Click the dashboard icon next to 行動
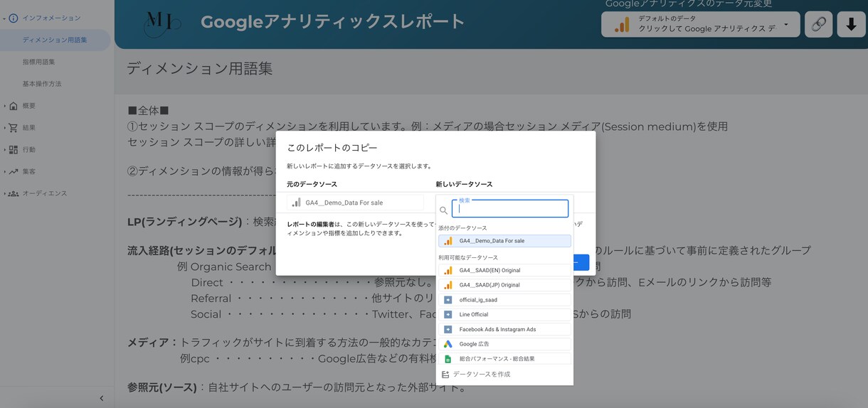Image resolution: width=868 pixels, height=408 pixels. pos(14,150)
